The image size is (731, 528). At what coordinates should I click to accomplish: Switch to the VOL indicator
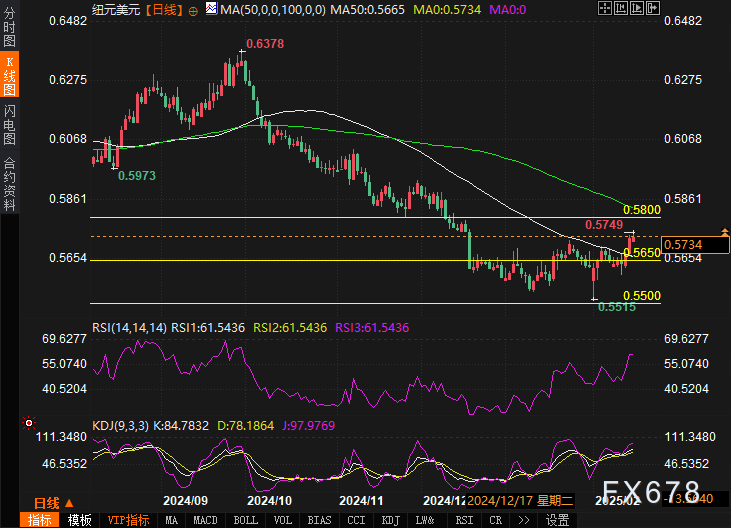[283, 520]
